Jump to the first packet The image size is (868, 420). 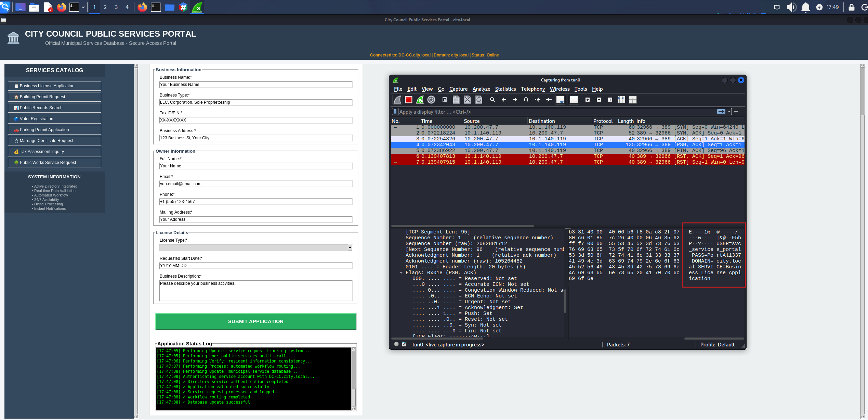538,100
